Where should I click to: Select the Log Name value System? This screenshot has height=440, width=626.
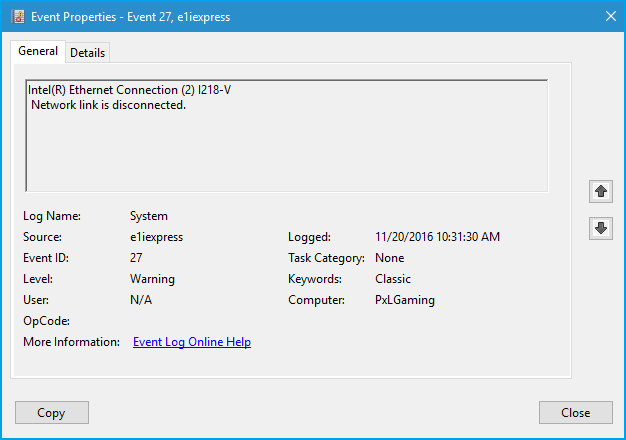(149, 216)
